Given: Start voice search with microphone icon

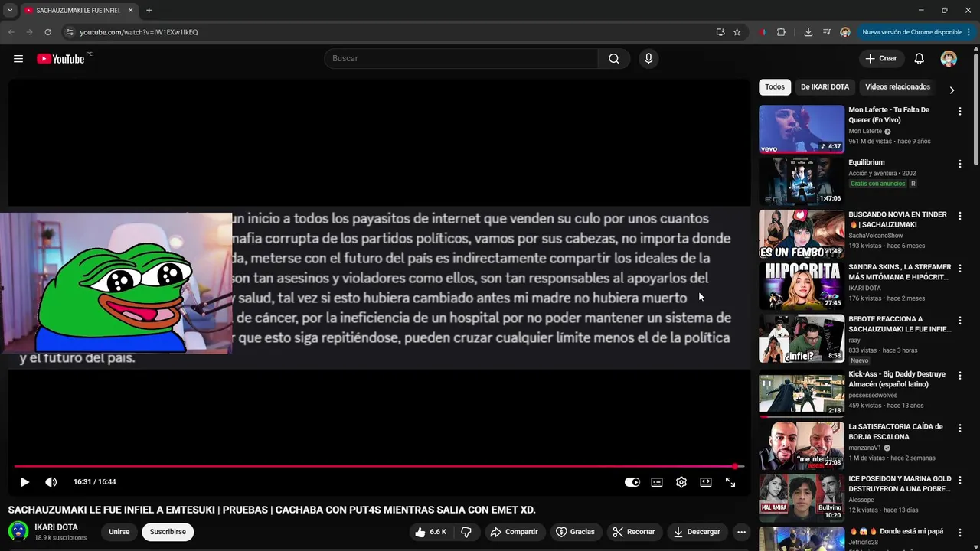Looking at the screenshot, I should tap(648, 59).
